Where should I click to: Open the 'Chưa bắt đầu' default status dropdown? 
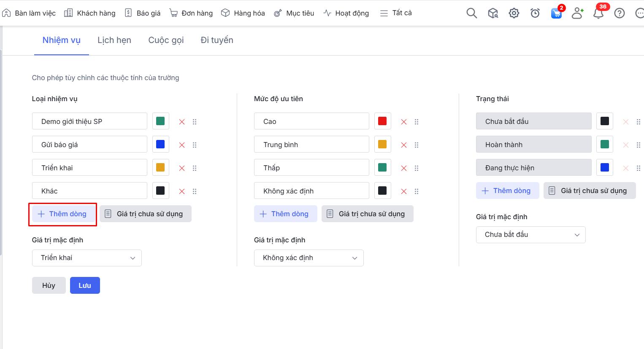tap(530, 235)
